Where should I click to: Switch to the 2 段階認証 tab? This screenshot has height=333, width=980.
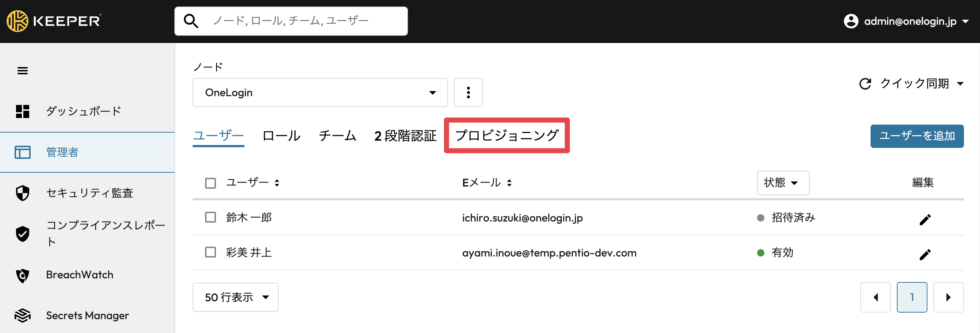pos(405,136)
